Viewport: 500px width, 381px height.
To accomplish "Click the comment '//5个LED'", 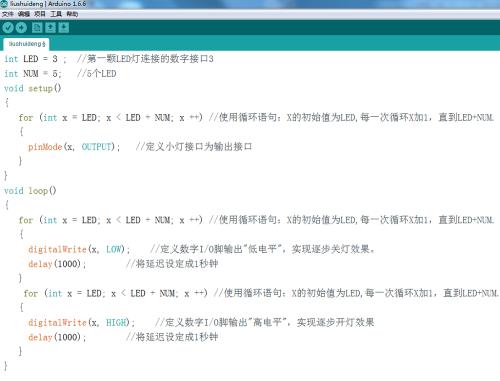I will coord(96,74).
